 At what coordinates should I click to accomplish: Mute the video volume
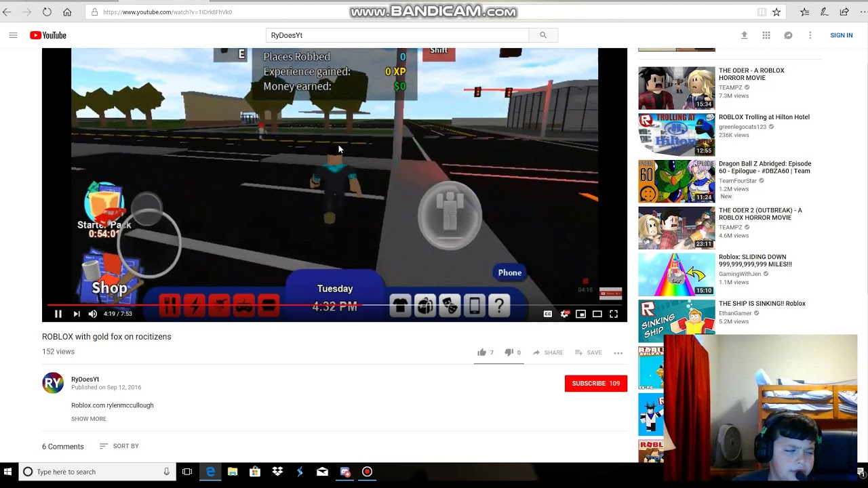tap(93, 314)
